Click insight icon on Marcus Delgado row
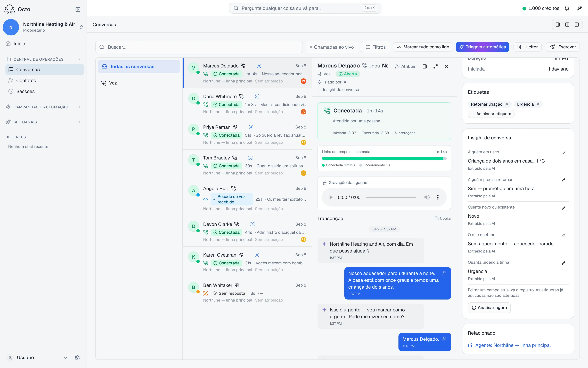Screen dimensions: 588x368 259,66
